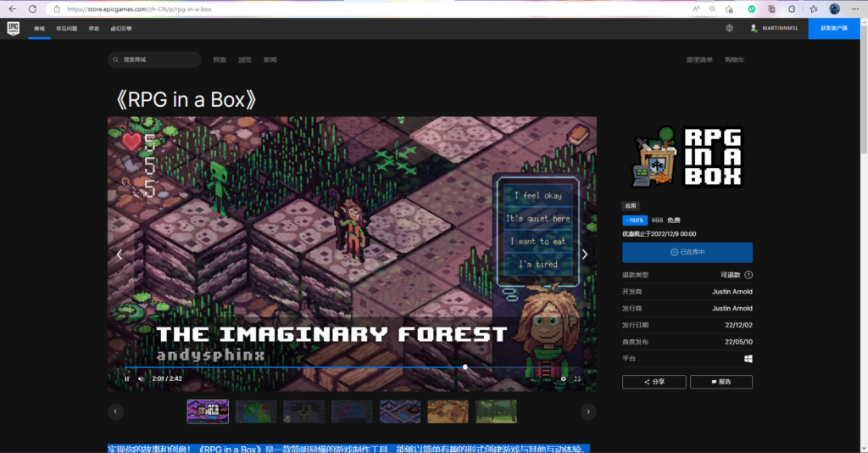Click the browser address bar URL

coord(139,8)
